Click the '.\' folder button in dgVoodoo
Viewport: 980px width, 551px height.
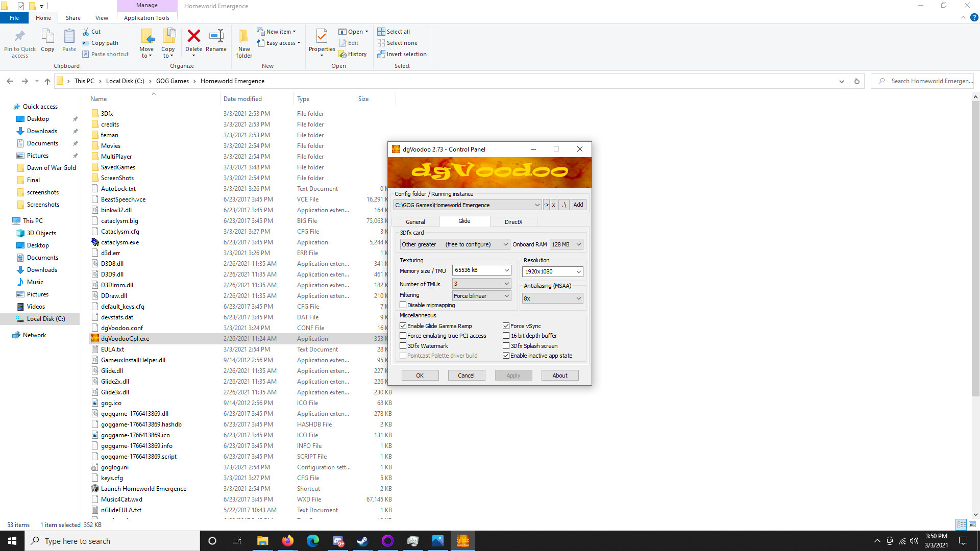pyautogui.click(x=564, y=205)
